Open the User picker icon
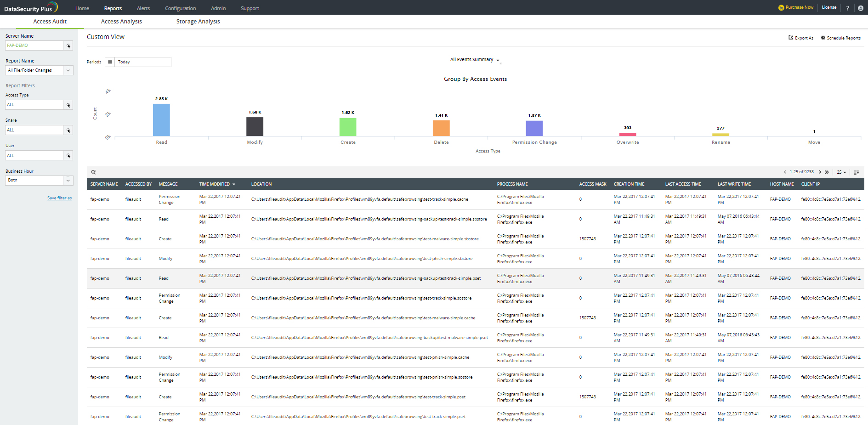Viewport: 868px width, 425px height. tap(68, 156)
